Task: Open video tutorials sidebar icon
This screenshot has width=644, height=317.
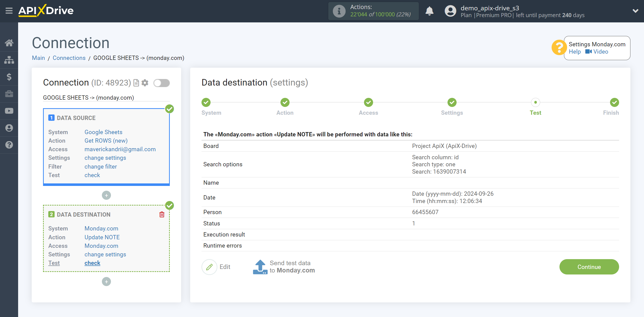Action: (9, 111)
